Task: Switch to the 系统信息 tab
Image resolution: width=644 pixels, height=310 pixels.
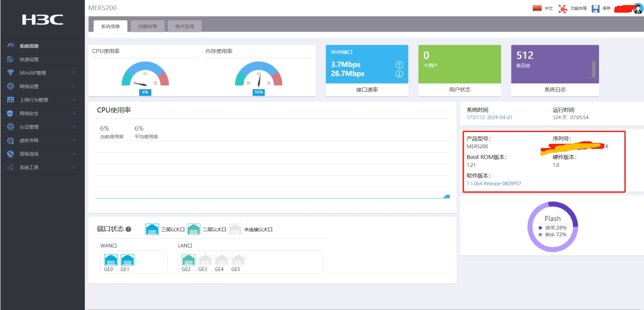Action: (111, 26)
